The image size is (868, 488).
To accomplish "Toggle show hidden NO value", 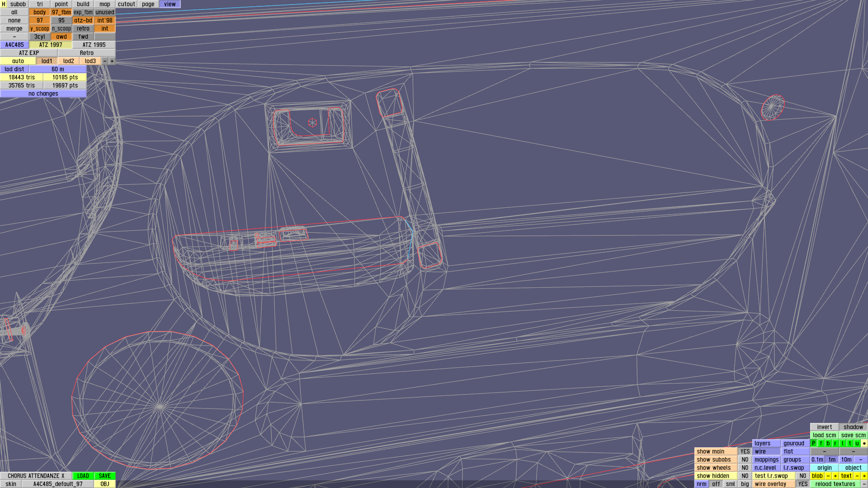I will tap(745, 476).
